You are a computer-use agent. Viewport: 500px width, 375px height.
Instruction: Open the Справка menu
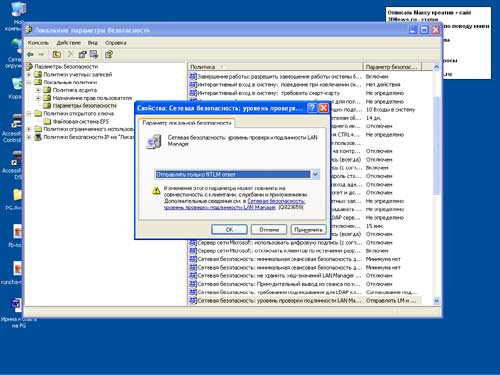116,43
